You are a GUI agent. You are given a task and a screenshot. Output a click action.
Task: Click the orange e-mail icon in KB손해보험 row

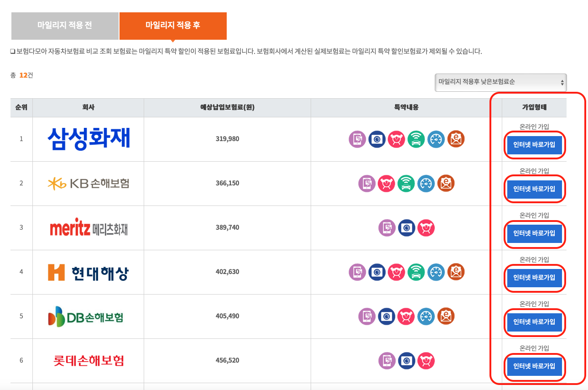[x=446, y=184]
